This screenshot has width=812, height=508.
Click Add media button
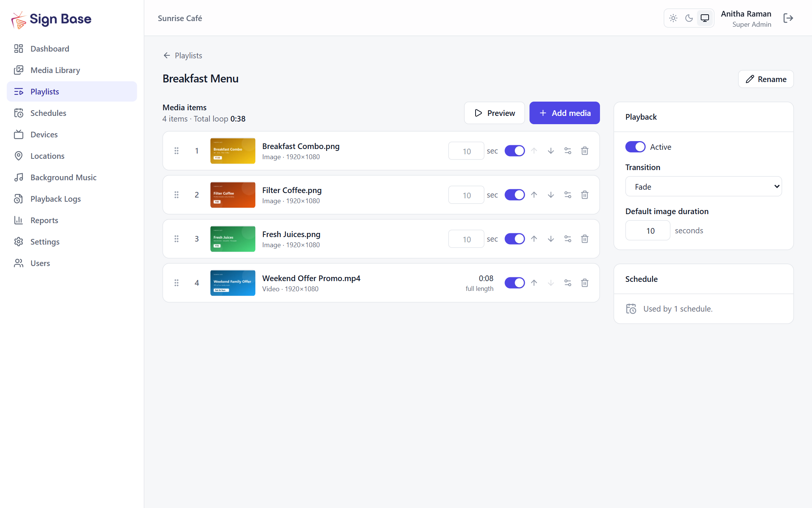click(x=565, y=113)
